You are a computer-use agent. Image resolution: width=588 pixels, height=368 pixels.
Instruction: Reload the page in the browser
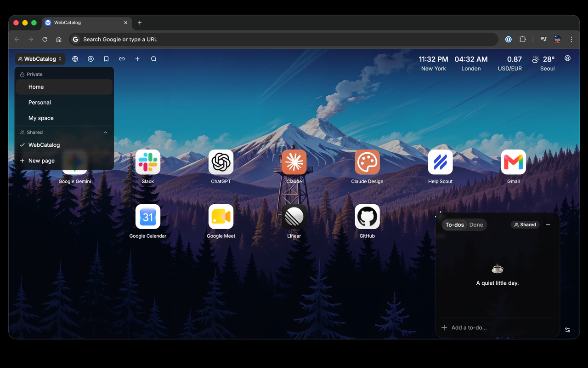coord(45,40)
